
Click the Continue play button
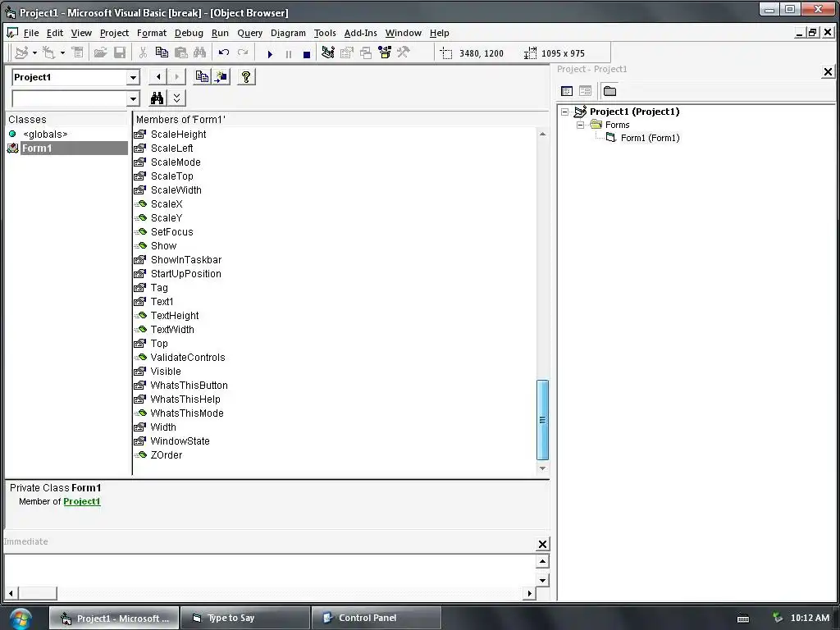pyautogui.click(x=270, y=53)
